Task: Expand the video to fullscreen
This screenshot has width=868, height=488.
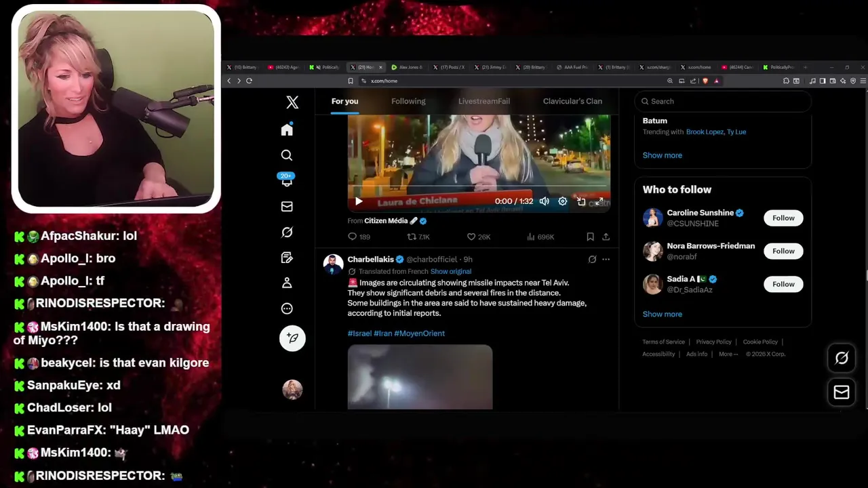Action: [x=599, y=201]
